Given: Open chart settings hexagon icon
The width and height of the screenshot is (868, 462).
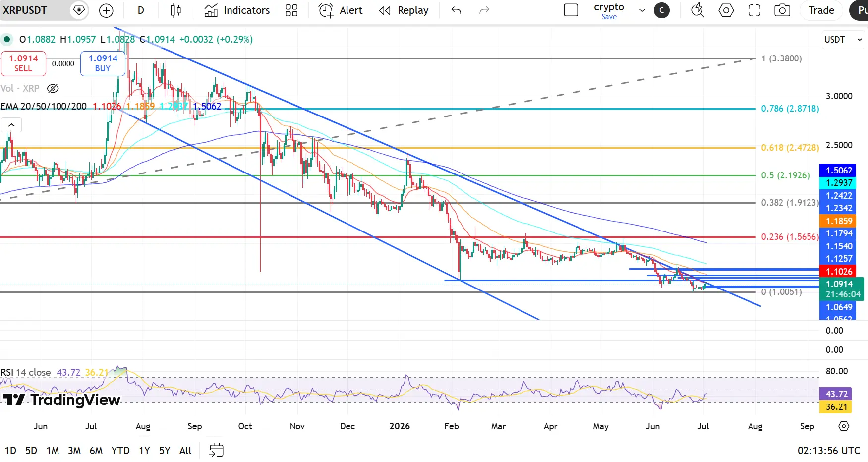Looking at the screenshot, I should [726, 10].
